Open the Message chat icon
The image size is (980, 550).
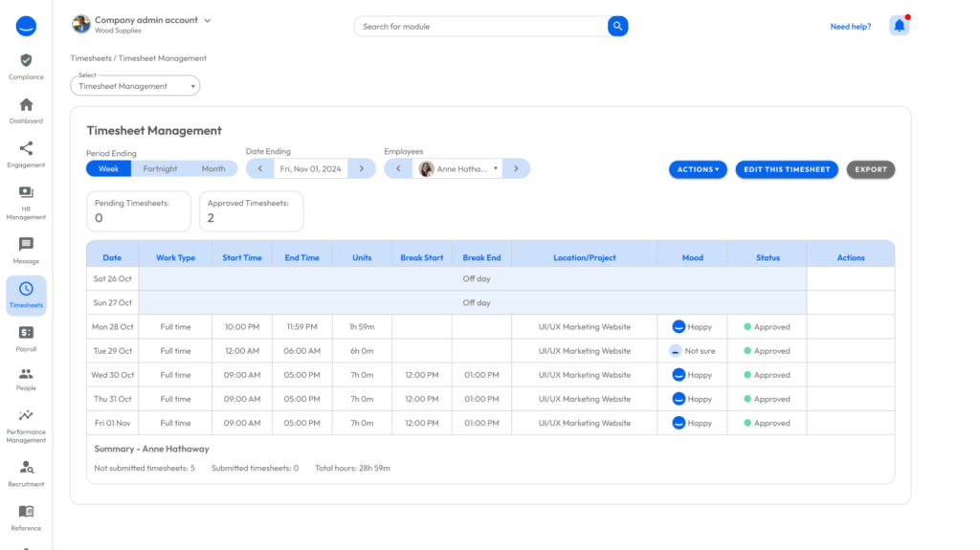(x=26, y=245)
